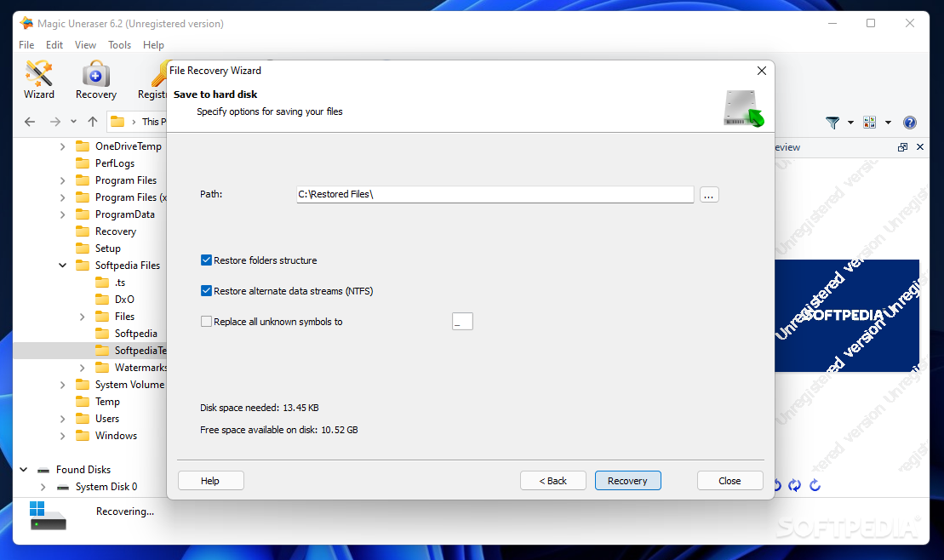Expand the Watermarks folder
Image resolution: width=944 pixels, height=560 pixels.
coord(82,368)
